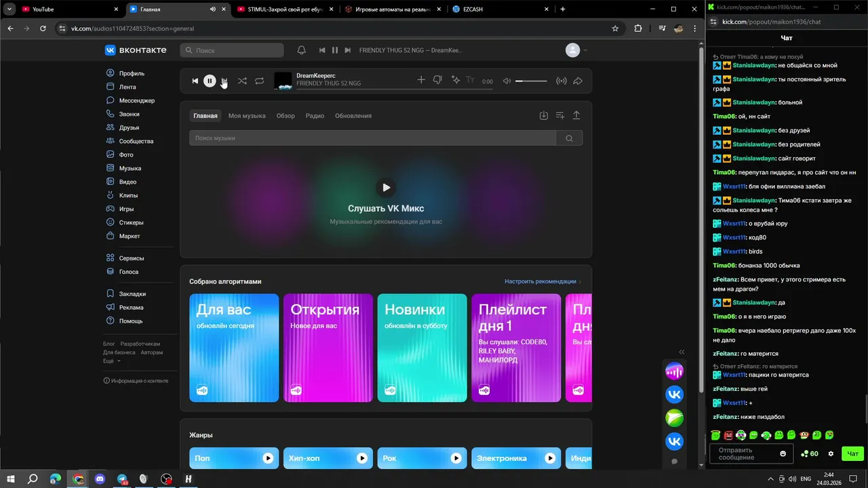The width and height of the screenshot is (868, 488).
Task: Play the Хип-хоп genre
Action: [363, 458]
